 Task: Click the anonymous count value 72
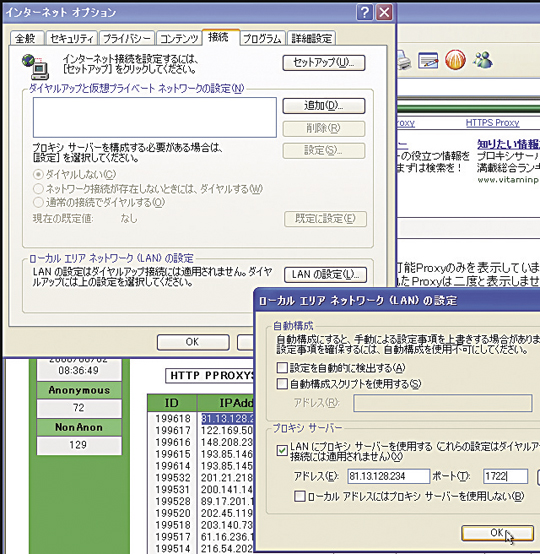pyautogui.click(x=79, y=408)
